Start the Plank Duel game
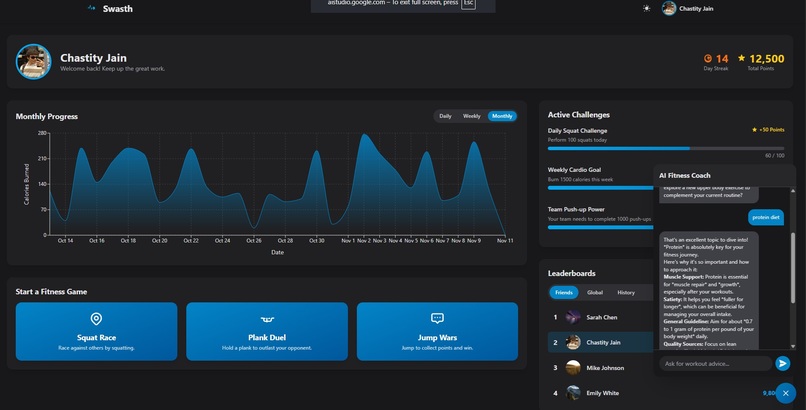 tap(267, 331)
